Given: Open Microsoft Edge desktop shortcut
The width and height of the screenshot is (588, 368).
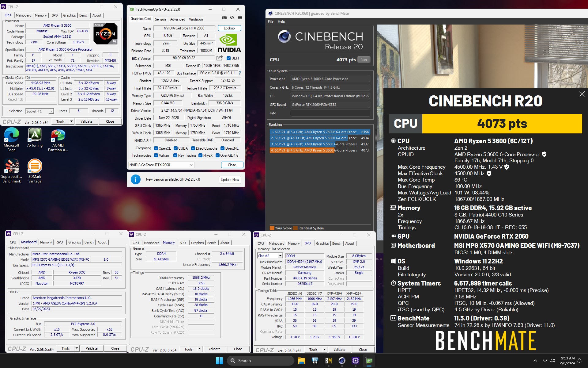Looking at the screenshot, I should pyautogui.click(x=11, y=140).
